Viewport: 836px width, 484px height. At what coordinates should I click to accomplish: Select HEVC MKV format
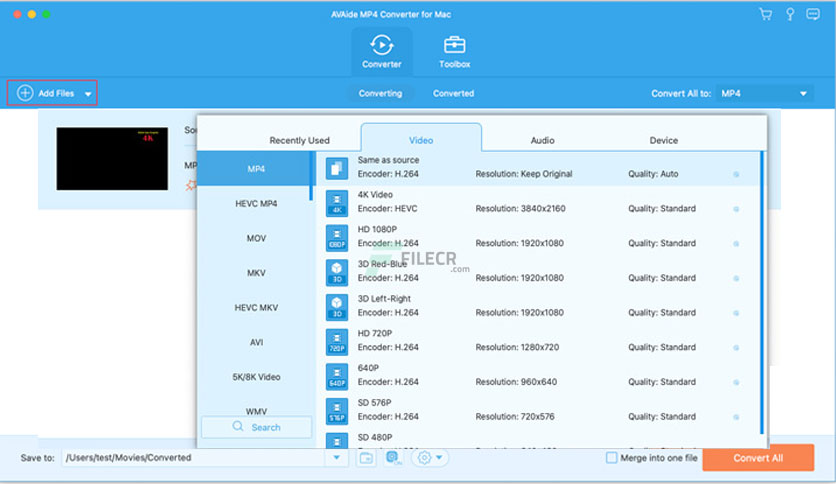coord(256,308)
